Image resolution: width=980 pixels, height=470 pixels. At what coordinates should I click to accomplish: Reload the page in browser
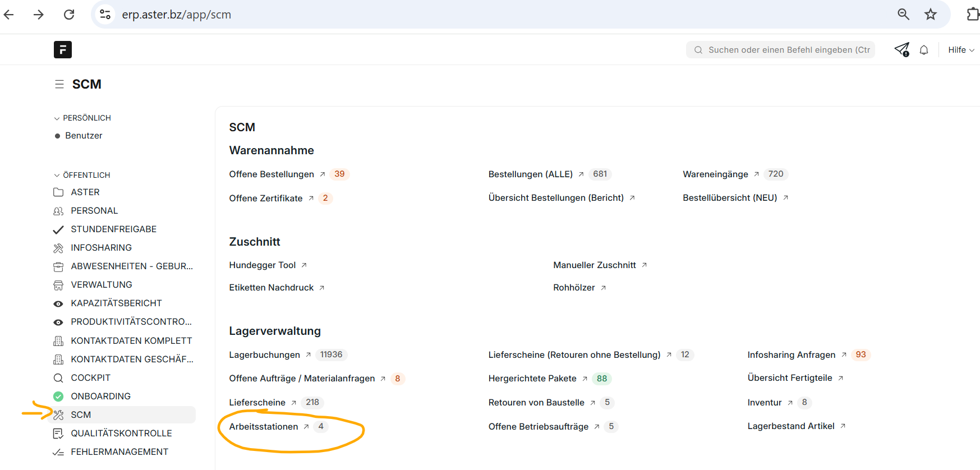pos(69,15)
